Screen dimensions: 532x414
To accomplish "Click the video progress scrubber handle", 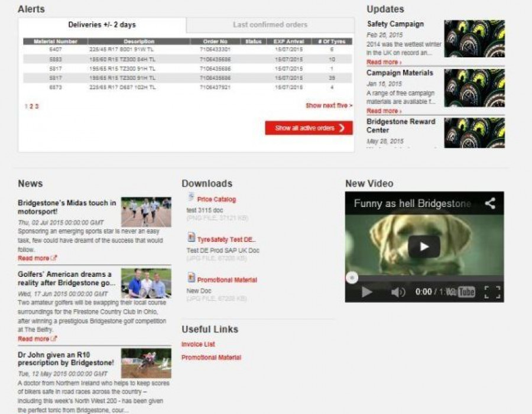I will 352,278.
